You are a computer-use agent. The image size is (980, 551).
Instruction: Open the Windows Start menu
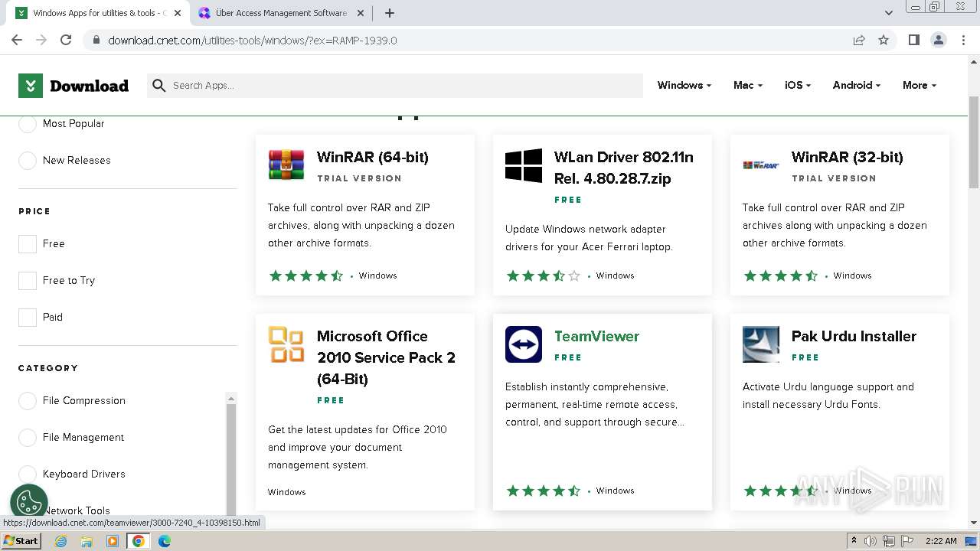(21, 541)
